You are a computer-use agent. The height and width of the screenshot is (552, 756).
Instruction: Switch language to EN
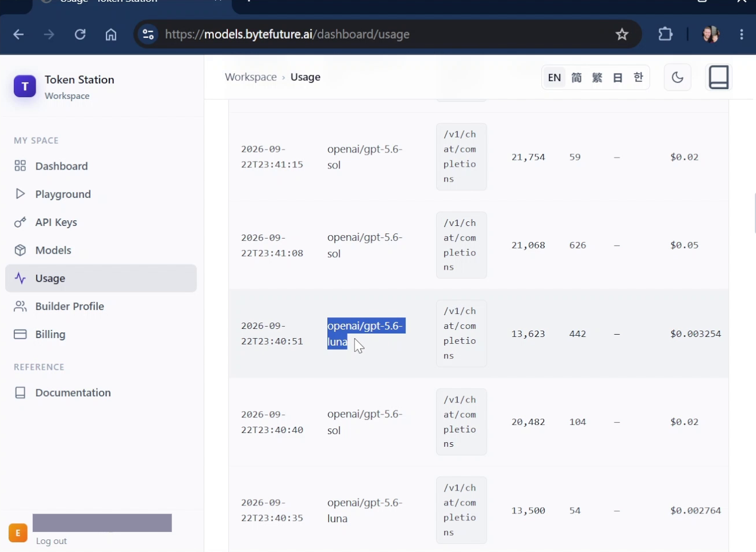click(x=554, y=78)
